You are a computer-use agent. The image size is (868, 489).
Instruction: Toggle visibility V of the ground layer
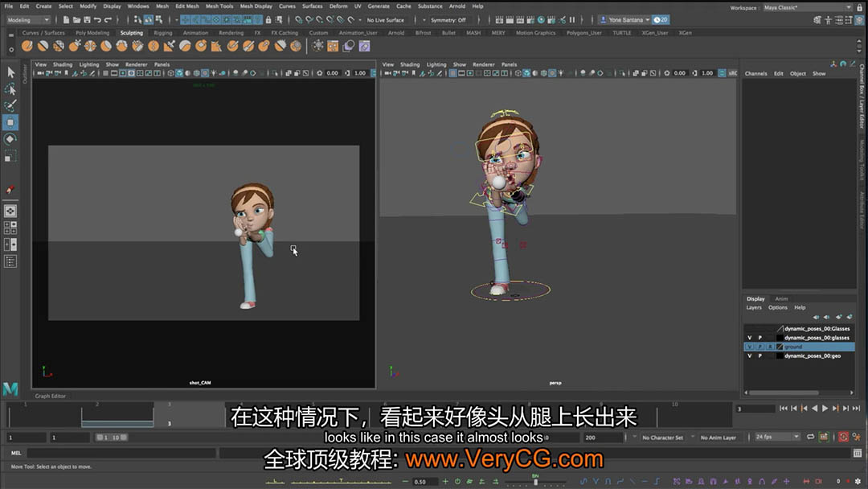tap(749, 347)
